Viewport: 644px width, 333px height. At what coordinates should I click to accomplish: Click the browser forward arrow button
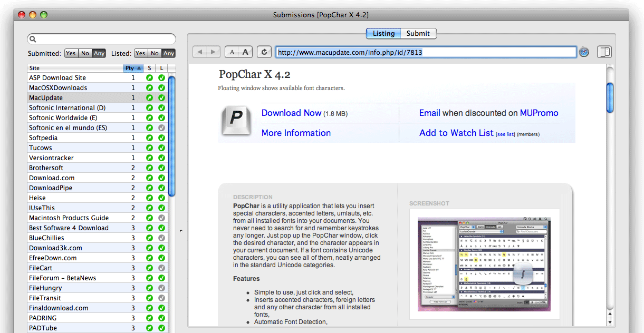pos(213,52)
